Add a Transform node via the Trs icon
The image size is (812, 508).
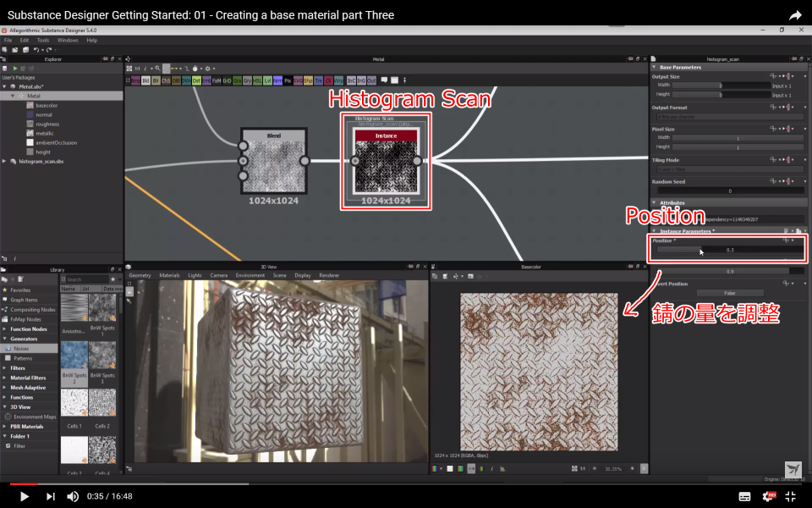pos(319,81)
